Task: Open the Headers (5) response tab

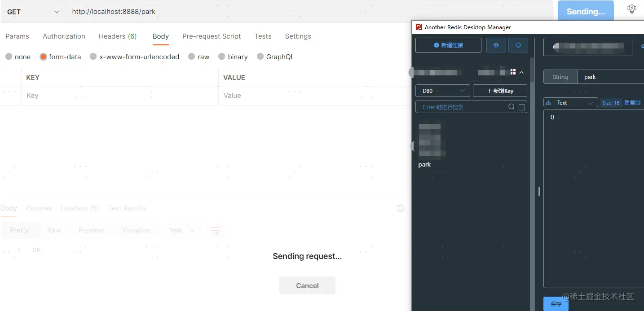Action: click(x=80, y=208)
